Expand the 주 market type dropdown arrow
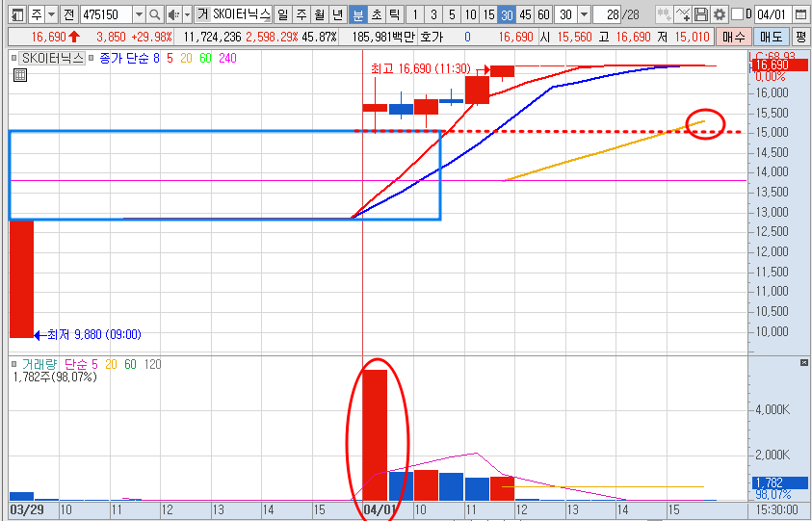The image size is (812, 521). 52,14
